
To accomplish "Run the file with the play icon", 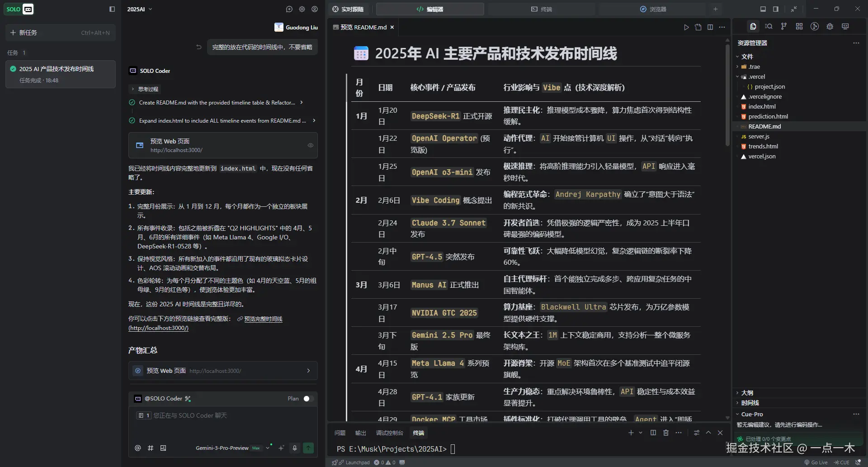I will [x=686, y=28].
